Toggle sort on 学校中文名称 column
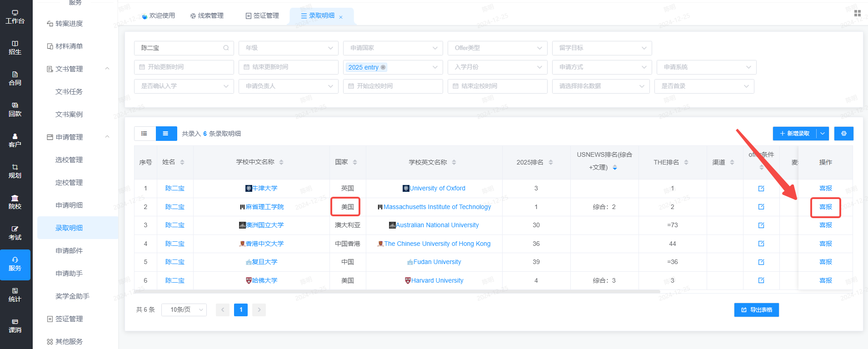 pyautogui.click(x=281, y=162)
